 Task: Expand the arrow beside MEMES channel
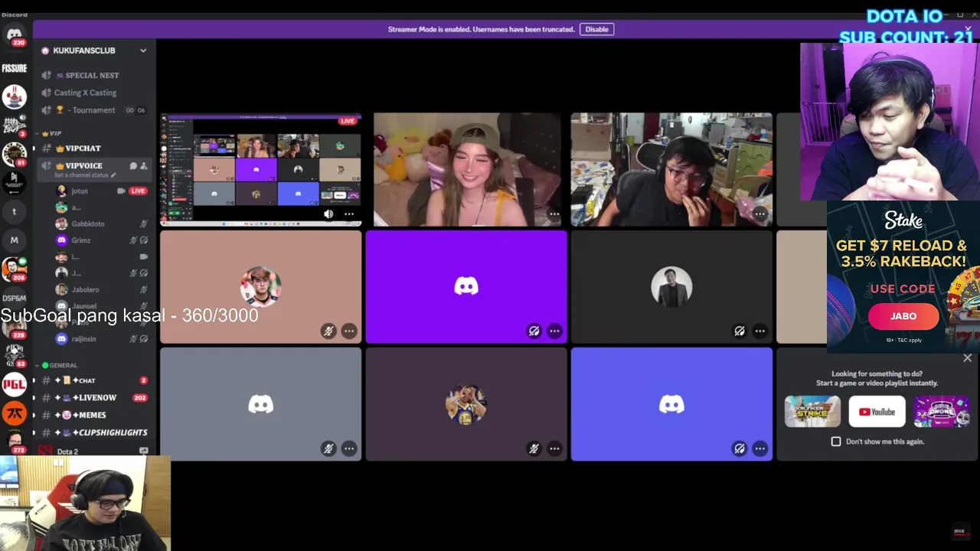[34, 415]
